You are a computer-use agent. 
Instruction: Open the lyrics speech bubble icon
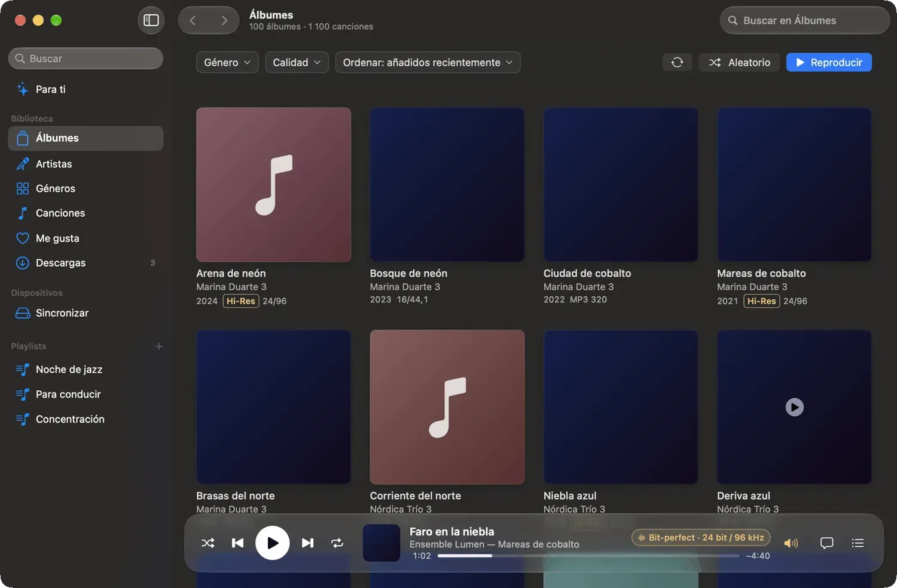click(826, 543)
